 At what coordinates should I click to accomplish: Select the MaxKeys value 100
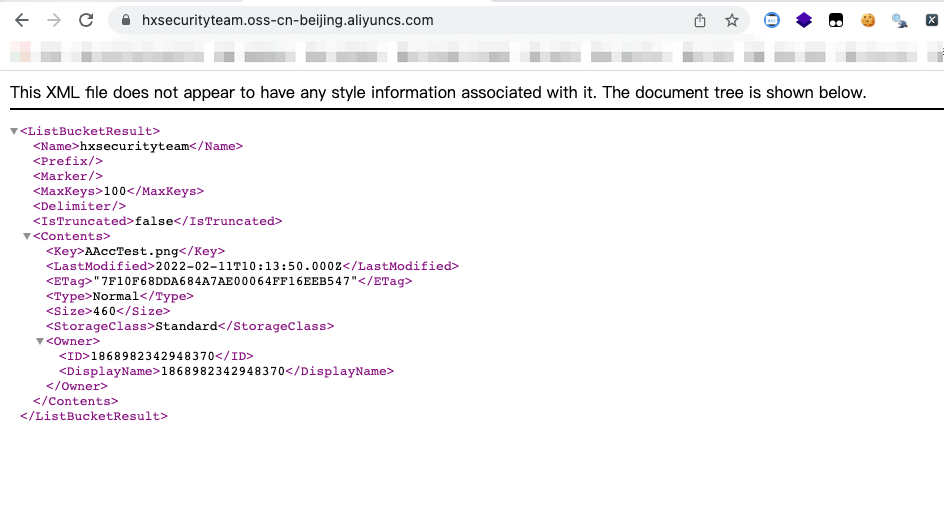(115, 191)
